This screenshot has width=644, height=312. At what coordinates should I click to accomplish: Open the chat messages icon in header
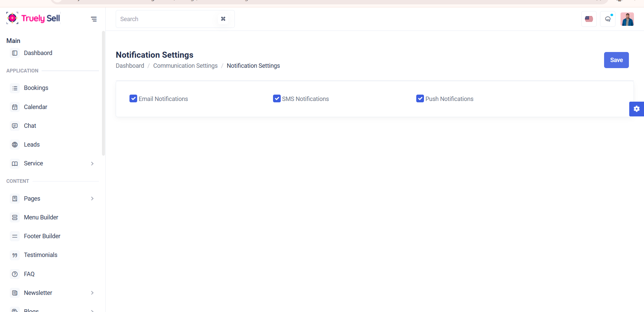point(607,19)
